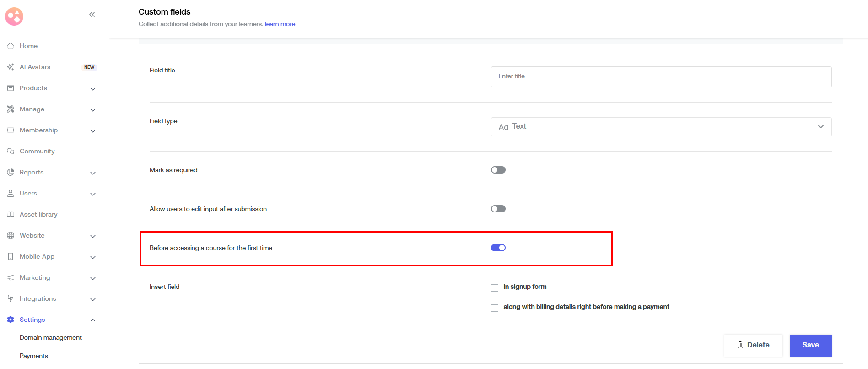
Task: Open the Field type dropdown
Action: tap(661, 127)
